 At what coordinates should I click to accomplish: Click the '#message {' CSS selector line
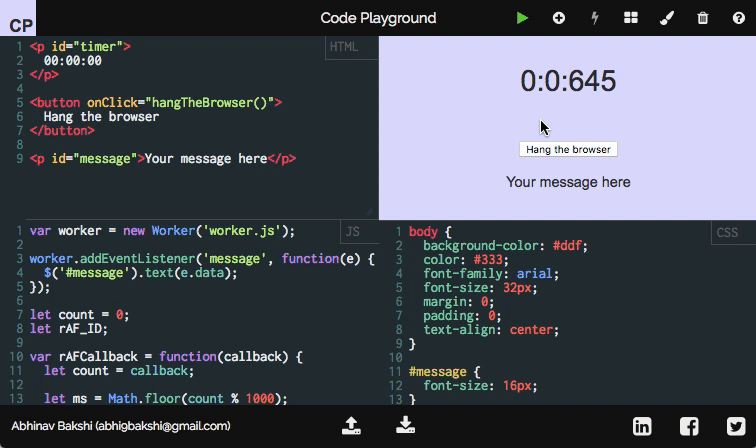[445, 372]
